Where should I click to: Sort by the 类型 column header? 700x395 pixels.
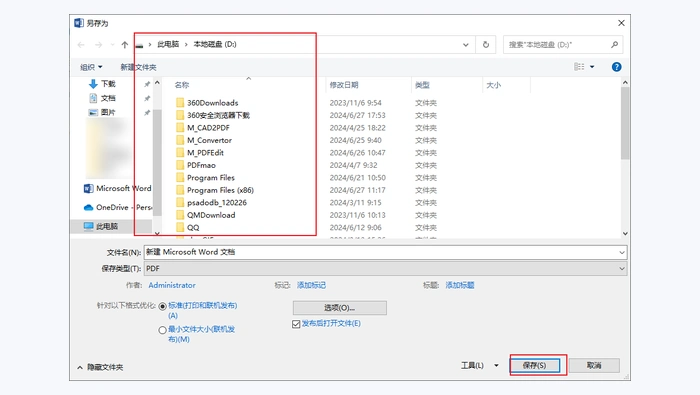click(x=422, y=85)
